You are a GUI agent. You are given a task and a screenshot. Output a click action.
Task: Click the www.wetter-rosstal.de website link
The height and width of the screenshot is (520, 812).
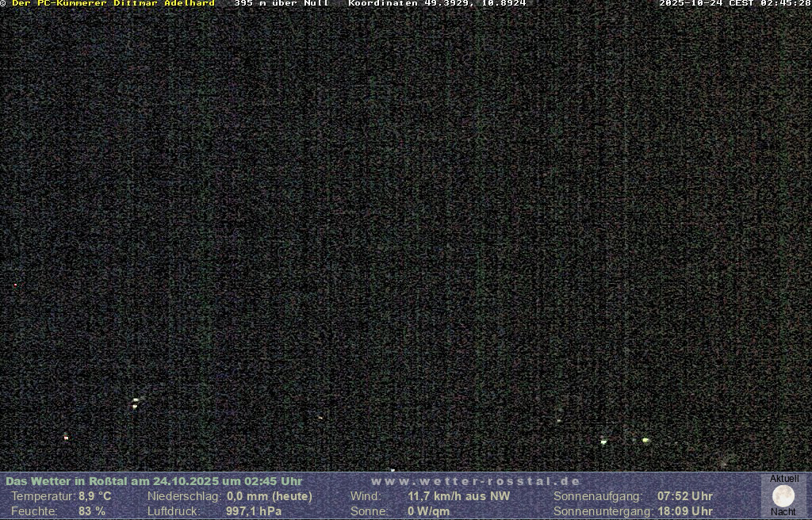coord(476,481)
